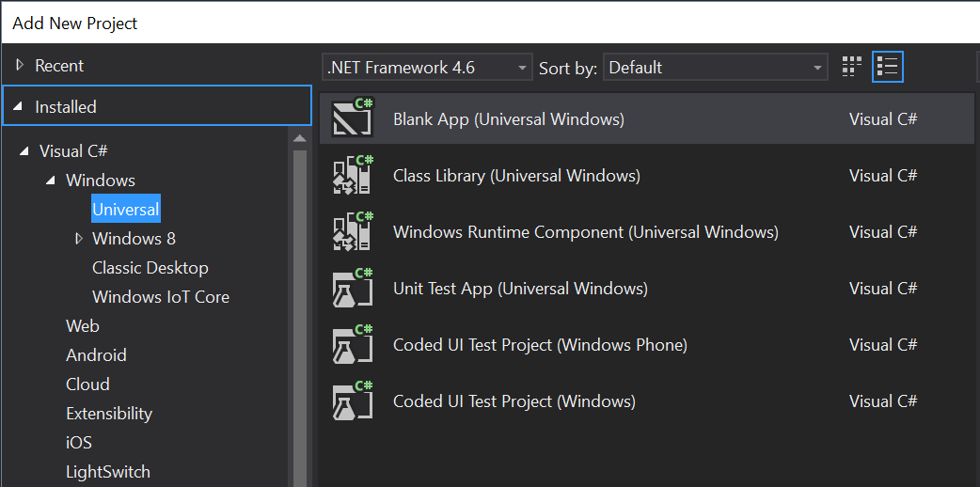Open the .NET Framework 4.6 version dropdown
The width and height of the screenshot is (980, 487).
coord(428,67)
